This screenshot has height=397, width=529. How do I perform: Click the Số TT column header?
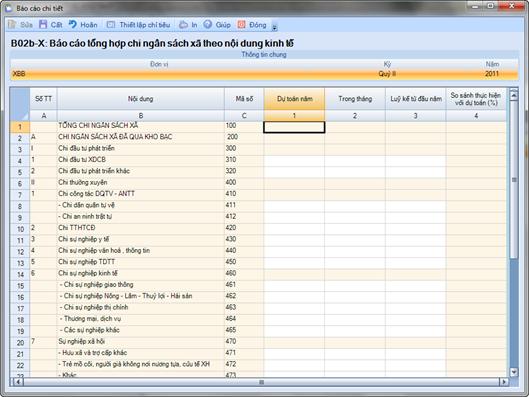click(44, 99)
